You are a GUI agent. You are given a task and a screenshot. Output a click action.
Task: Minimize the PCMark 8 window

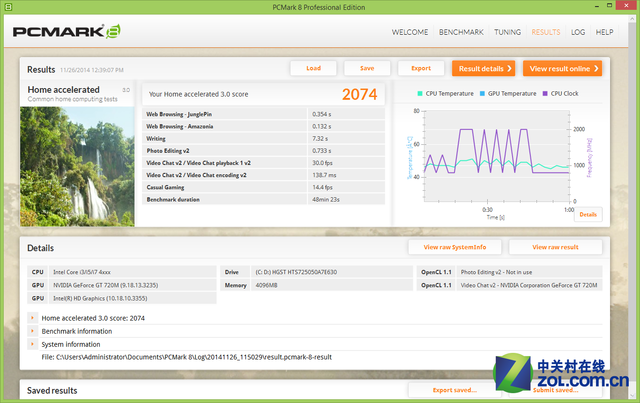click(597, 6)
